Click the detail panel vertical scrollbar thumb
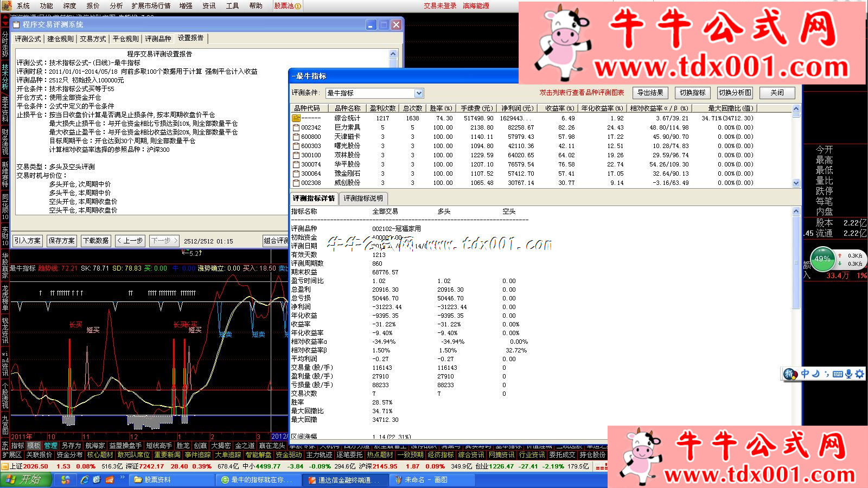 click(x=796, y=263)
